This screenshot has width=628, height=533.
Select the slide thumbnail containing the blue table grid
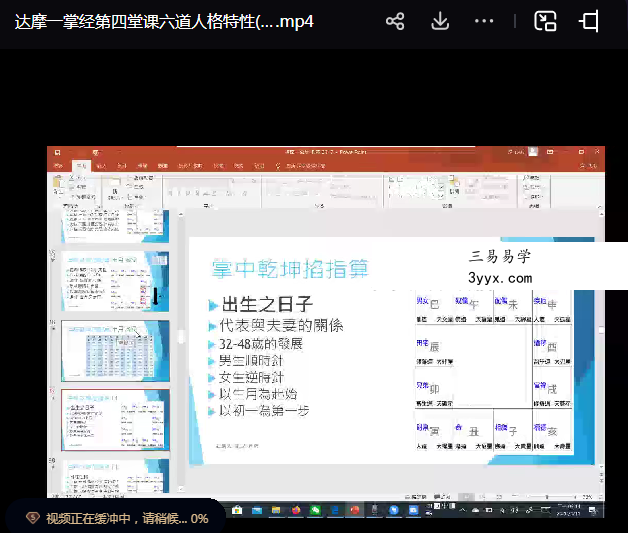[115, 351]
